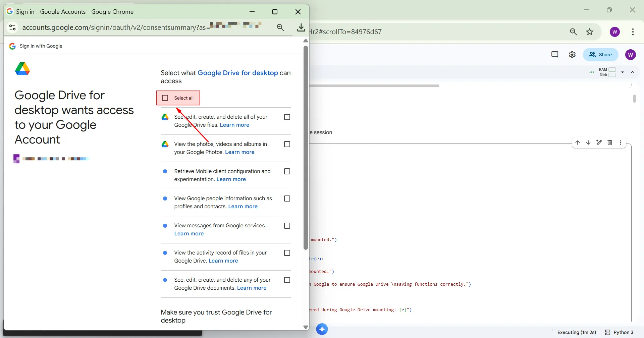Image resolution: width=644 pixels, height=338 pixels.
Task: Click the Colab horizontal scrollbar
Action: tap(375, 86)
